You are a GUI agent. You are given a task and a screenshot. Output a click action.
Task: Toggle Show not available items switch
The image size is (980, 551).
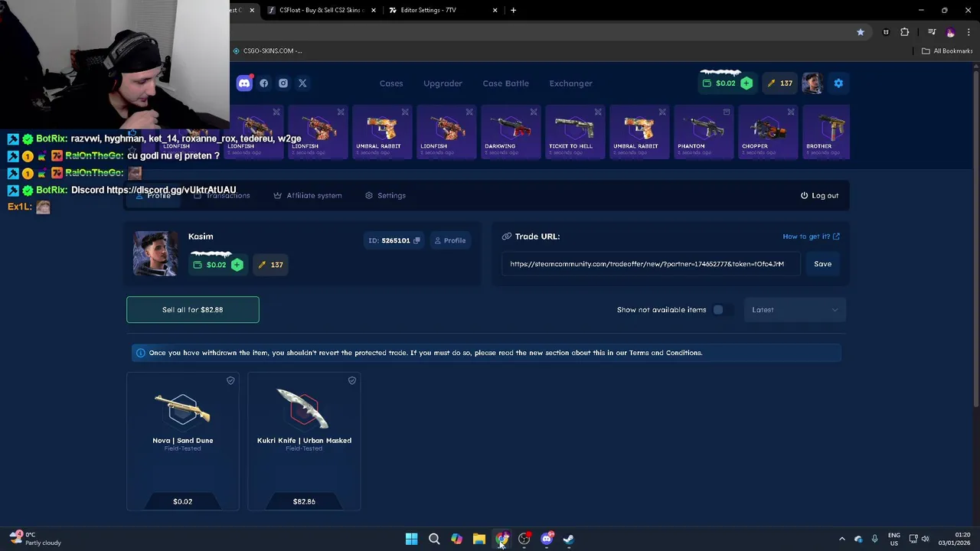click(x=723, y=310)
